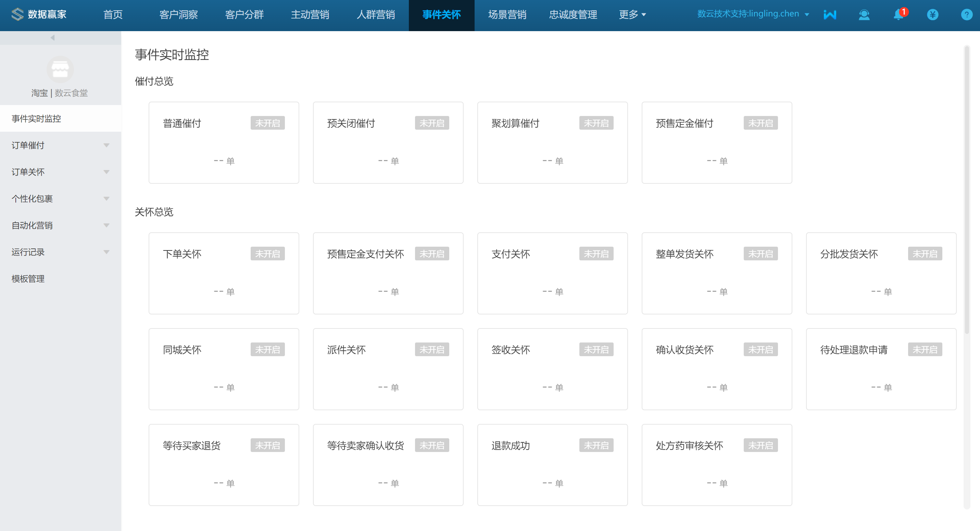The height and width of the screenshot is (531, 980).
Task: Open 客户洞察 tab
Action: [178, 15]
